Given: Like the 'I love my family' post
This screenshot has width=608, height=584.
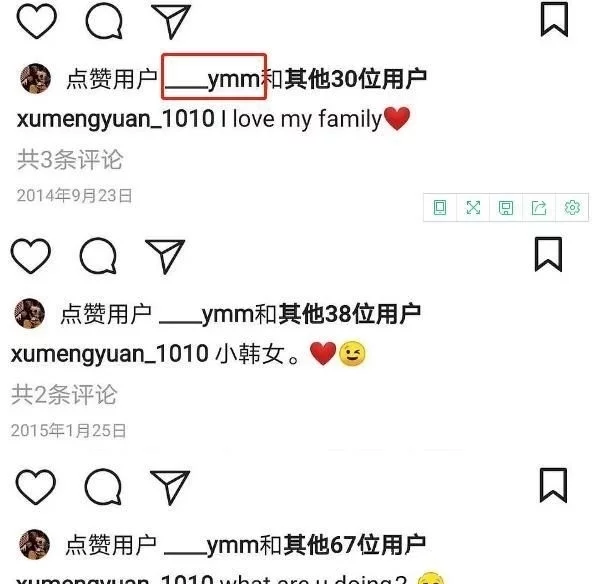Looking at the screenshot, I should pyautogui.click(x=37, y=22).
